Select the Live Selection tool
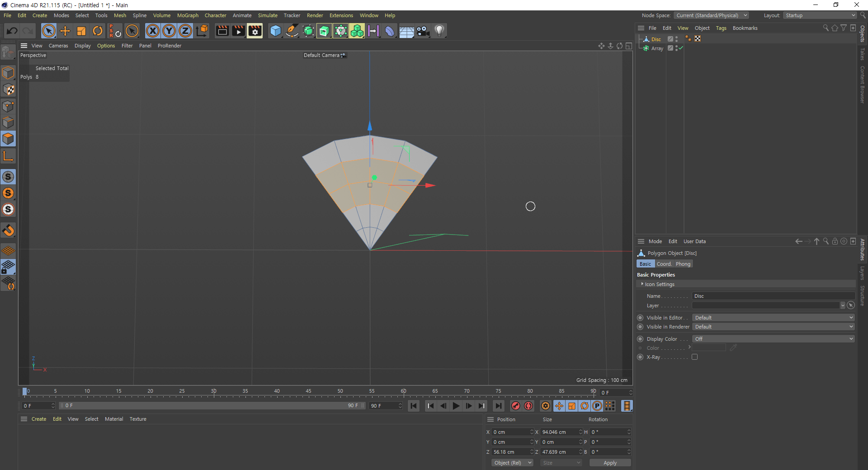868x470 pixels. point(49,31)
